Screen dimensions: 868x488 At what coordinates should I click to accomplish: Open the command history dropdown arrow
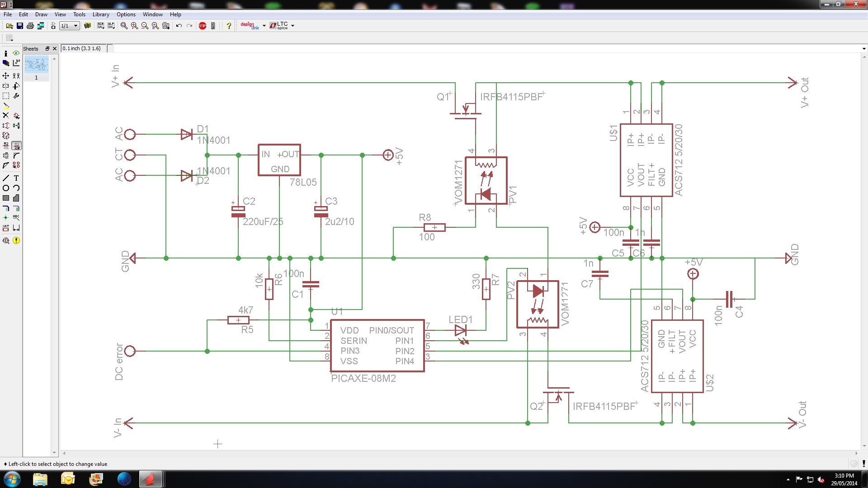(863, 48)
